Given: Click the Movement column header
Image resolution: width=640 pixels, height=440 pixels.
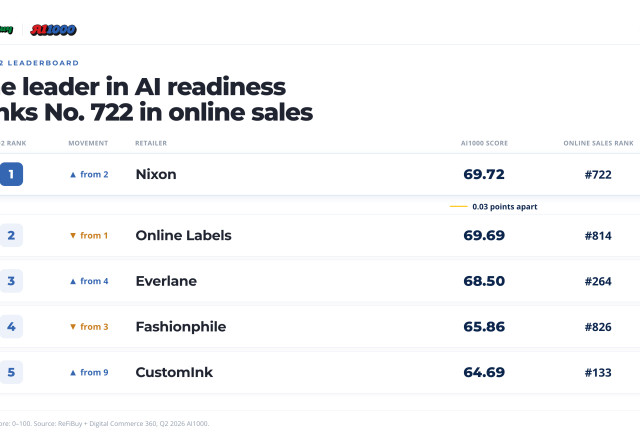Looking at the screenshot, I should click(88, 143).
